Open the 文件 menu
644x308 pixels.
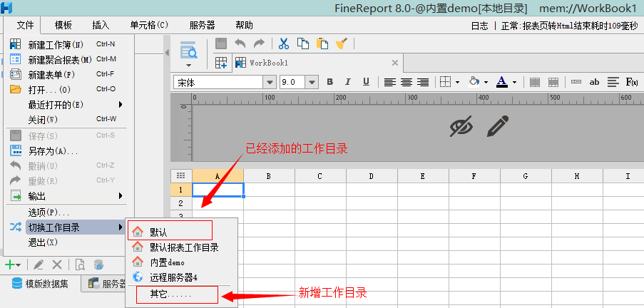click(26, 26)
